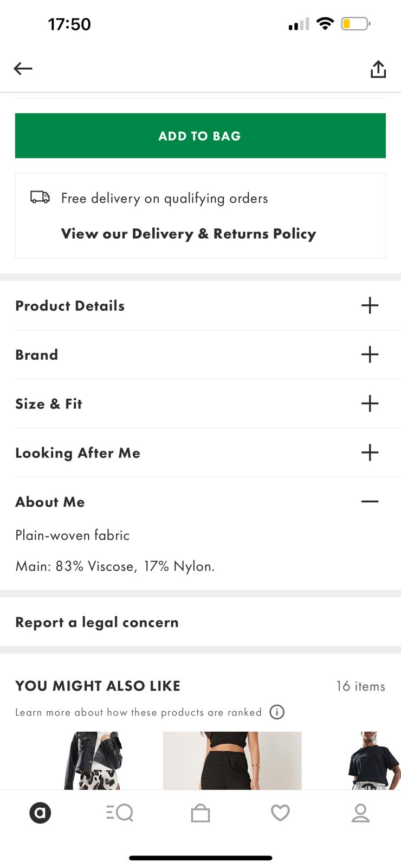
Task: View our Delivery & Returns Policy
Action: pos(189,234)
